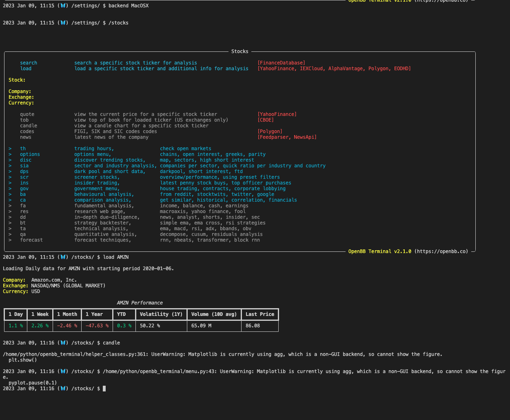Click the "-47.63 %" table cell
Screen dimensions: 510x420
pos(97,326)
